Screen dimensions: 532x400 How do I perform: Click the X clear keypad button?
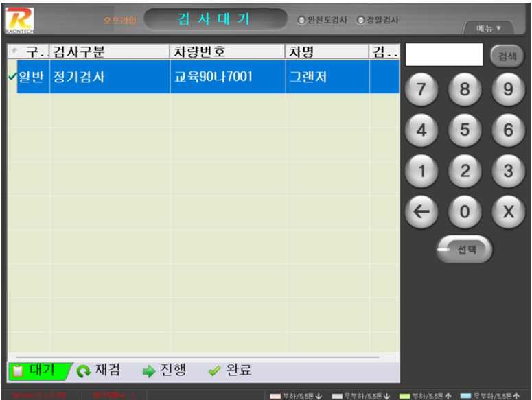click(x=508, y=212)
